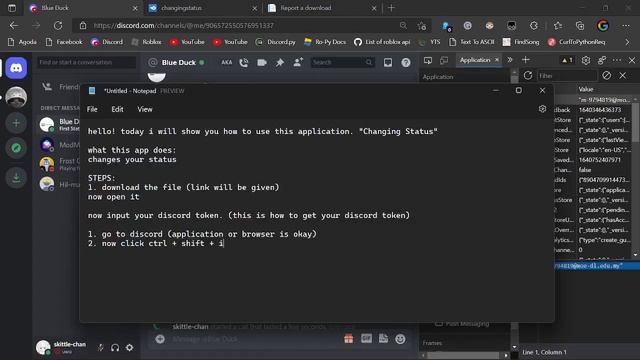Screen dimensions: 640x360
Task: Open Discord home icon in server sidebar
Action: pos(16,68)
